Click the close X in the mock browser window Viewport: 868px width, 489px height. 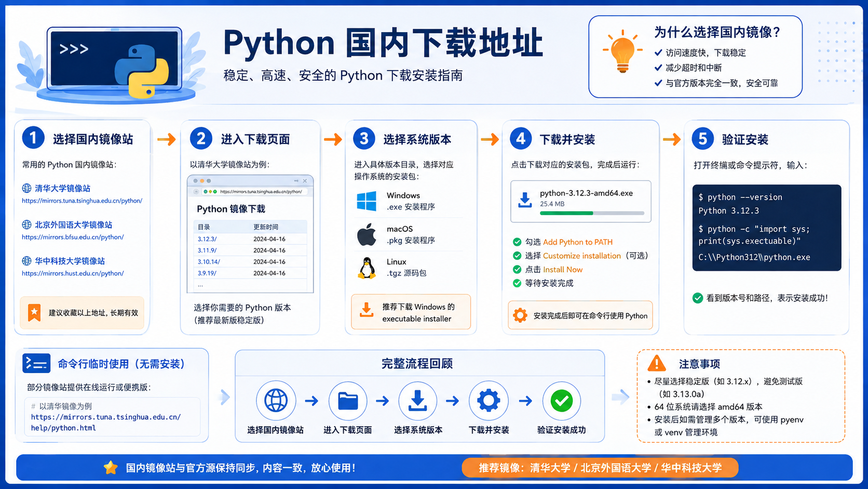(305, 181)
